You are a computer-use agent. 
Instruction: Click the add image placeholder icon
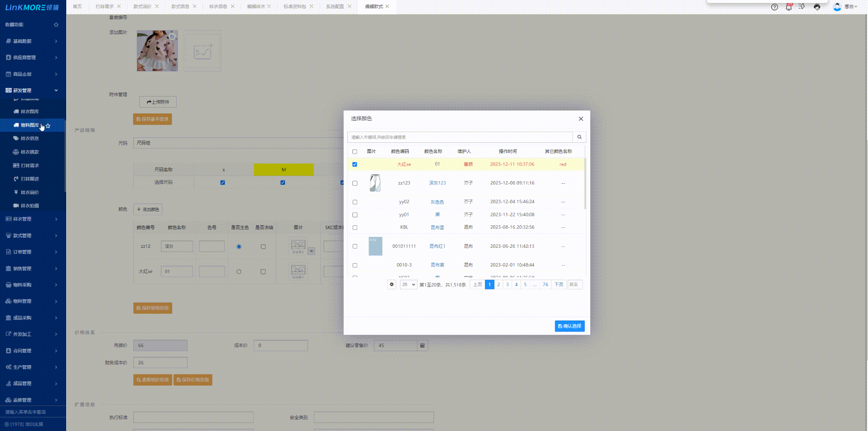pyautogui.click(x=203, y=51)
